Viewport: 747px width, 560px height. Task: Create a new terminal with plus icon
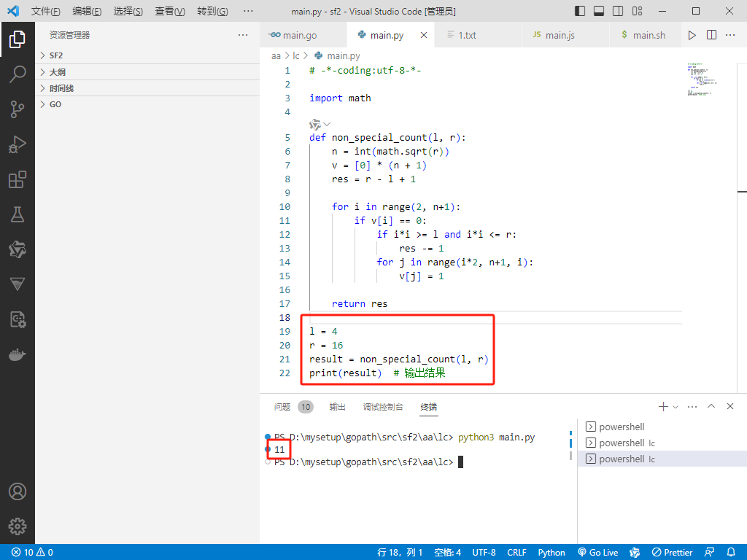(x=662, y=407)
